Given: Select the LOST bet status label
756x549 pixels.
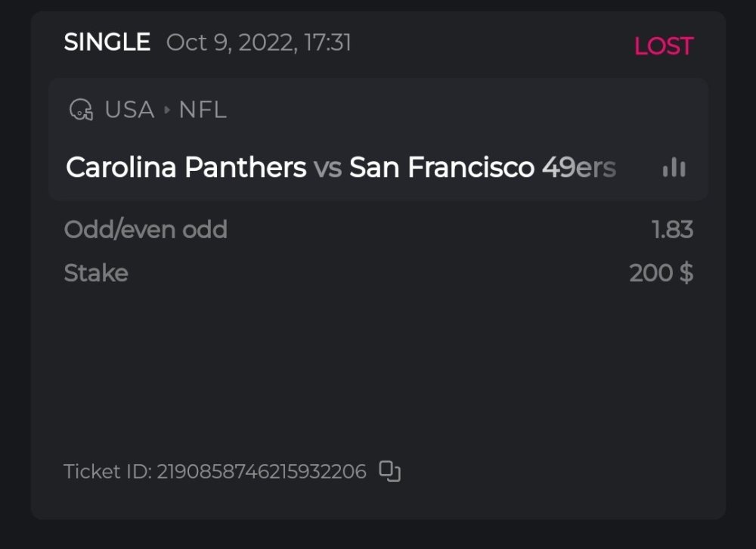Looking at the screenshot, I should [x=663, y=46].
